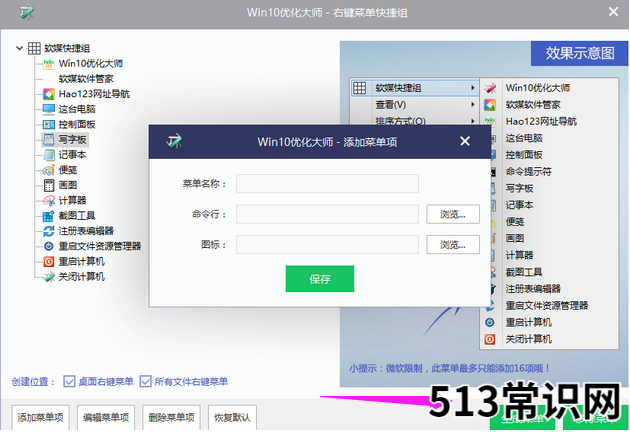Image resolution: width=630 pixels, height=432 pixels.
Task: Click 软媒快捷组 entry in the preview menu
Action: (415, 88)
